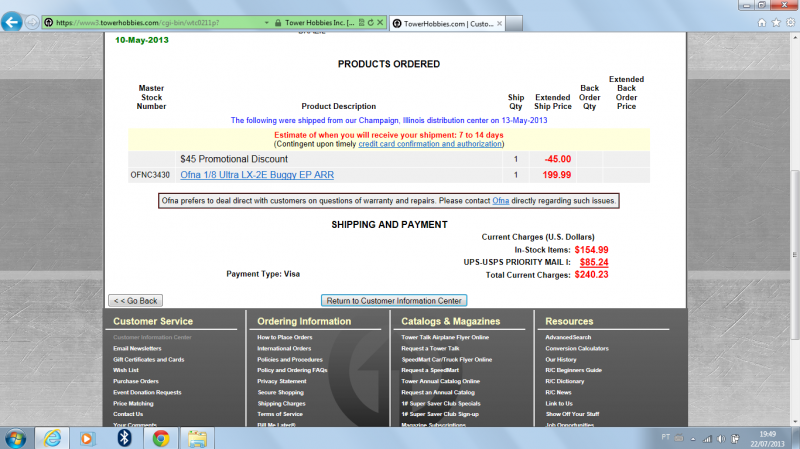
Task: Open a new blank tab
Action: point(514,23)
